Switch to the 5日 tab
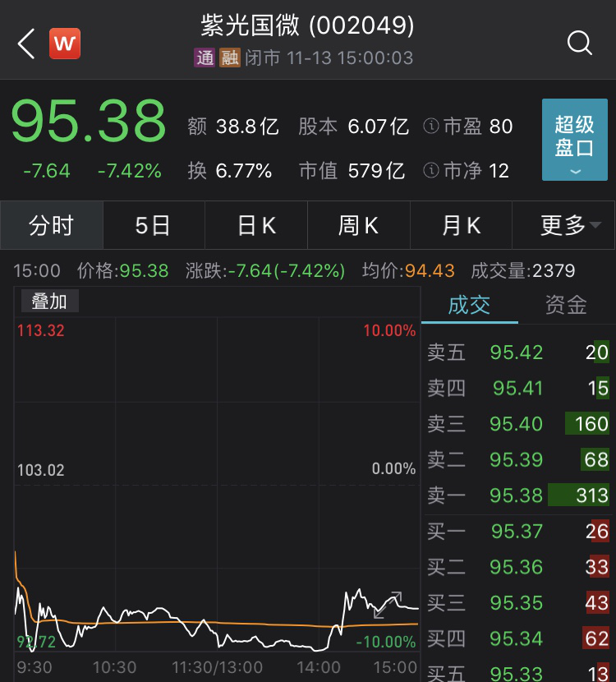The width and height of the screenshot is (616, 682). [154, 225]
